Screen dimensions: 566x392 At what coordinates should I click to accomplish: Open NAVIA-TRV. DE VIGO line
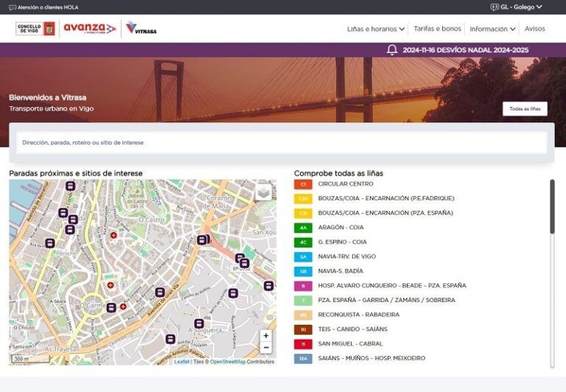[347, 256]
